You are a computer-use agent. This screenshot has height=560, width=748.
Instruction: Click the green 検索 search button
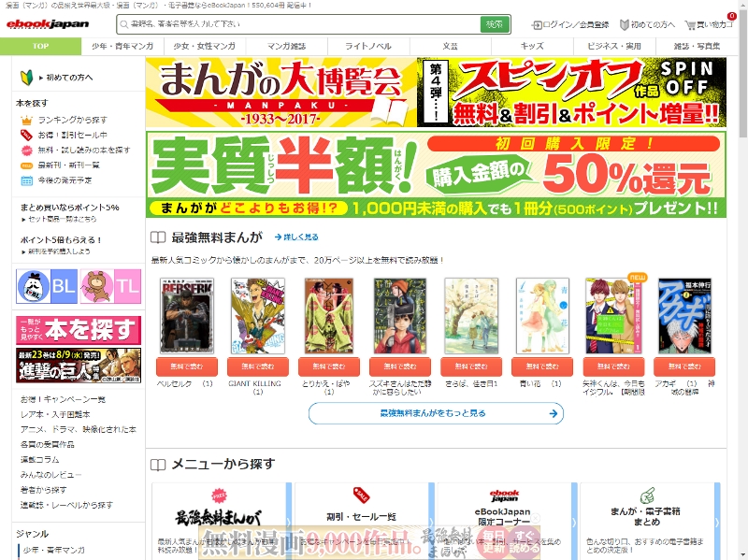tap(495, 24)
